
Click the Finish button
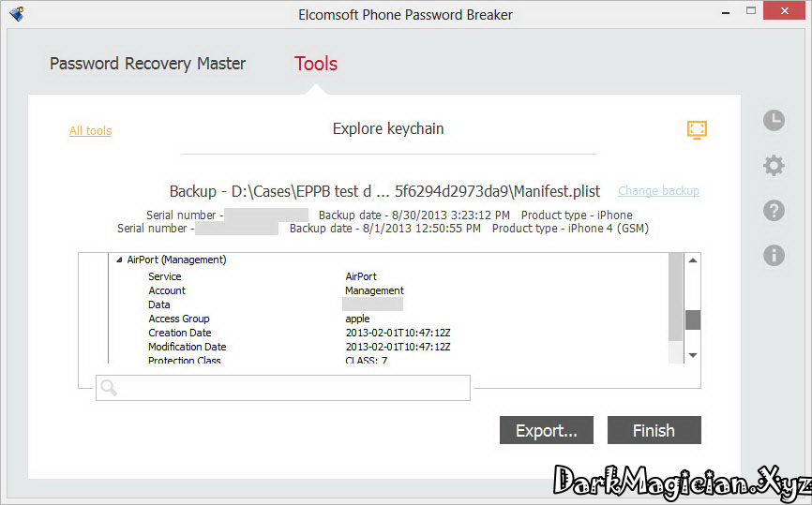[654, 430]
